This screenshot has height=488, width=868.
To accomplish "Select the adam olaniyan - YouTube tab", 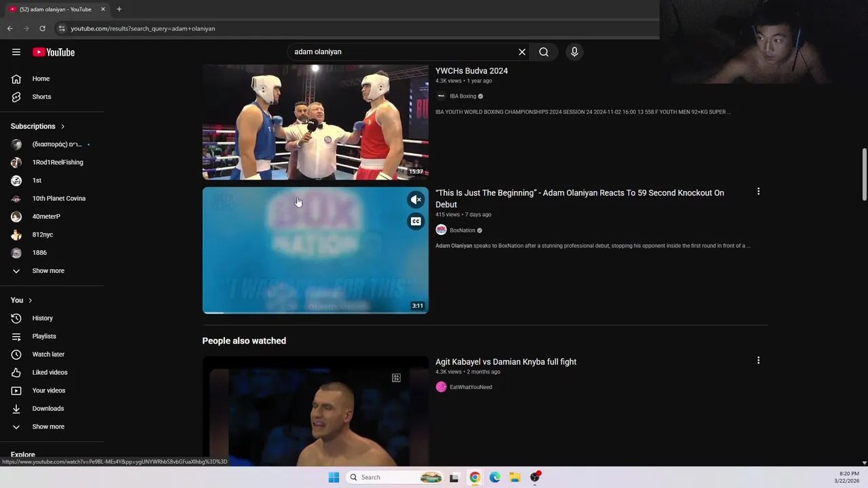I will click(x=56, y=9).
